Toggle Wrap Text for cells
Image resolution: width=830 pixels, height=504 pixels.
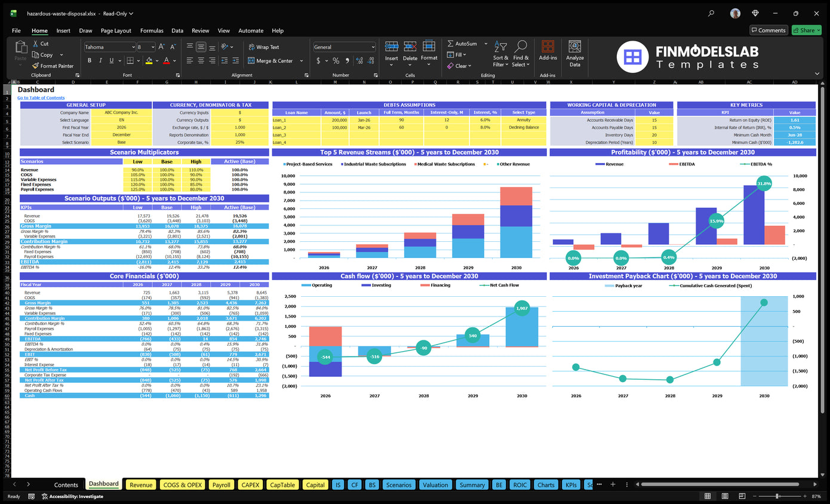pyautogui.click(x=263, y=47)
